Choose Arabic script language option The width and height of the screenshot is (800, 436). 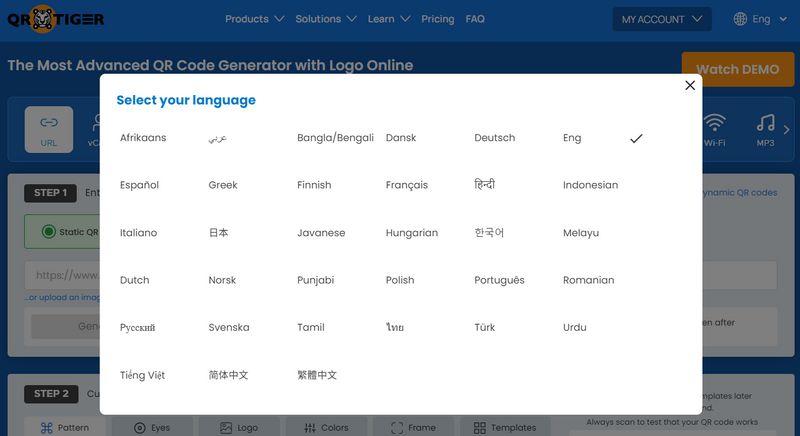pos(217,138)
